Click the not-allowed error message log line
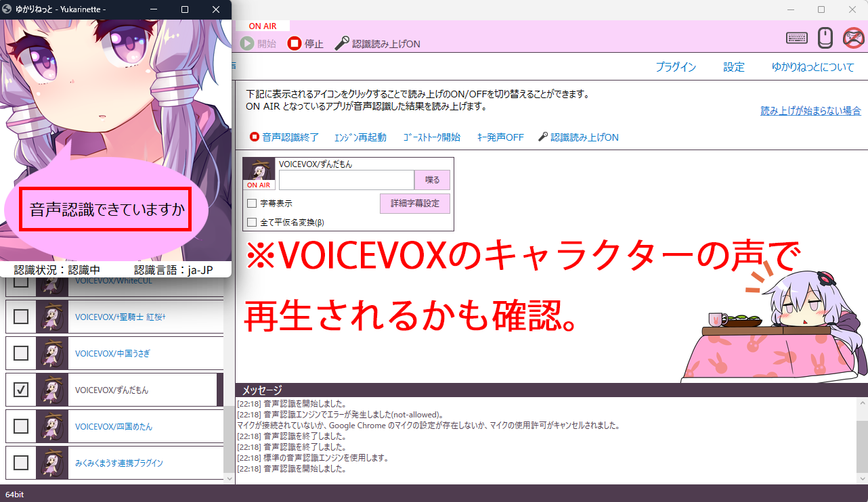This screenshot has width=868, height=502. 341,414
